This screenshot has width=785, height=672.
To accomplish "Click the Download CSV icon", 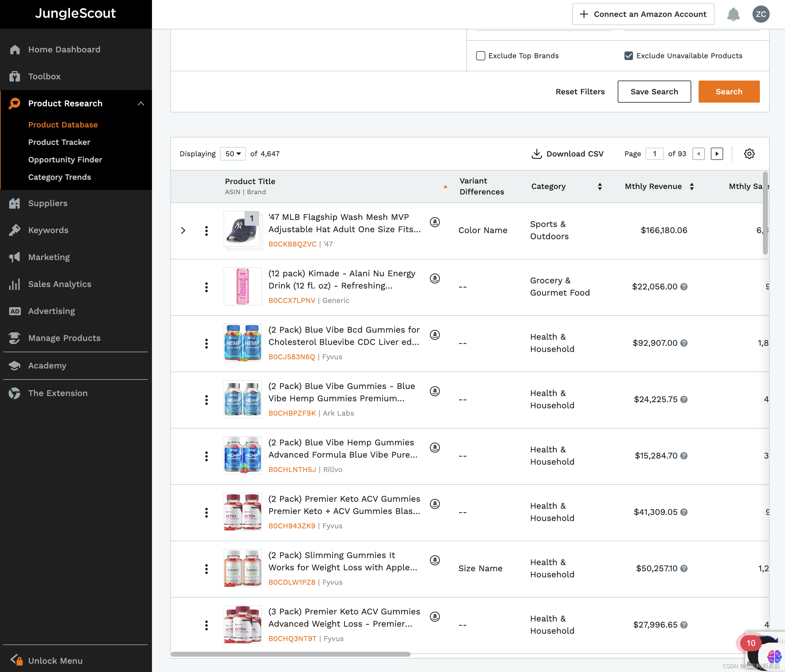I will [x=537, y=154].
